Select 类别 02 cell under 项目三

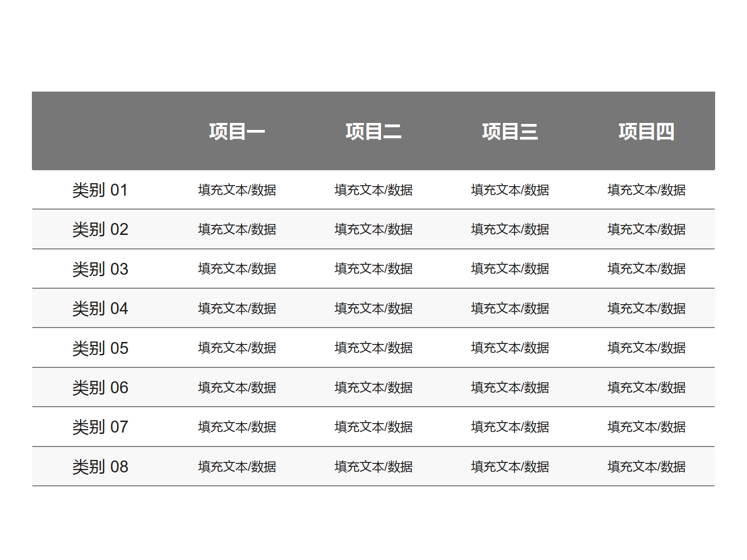[x=510, y=229]
